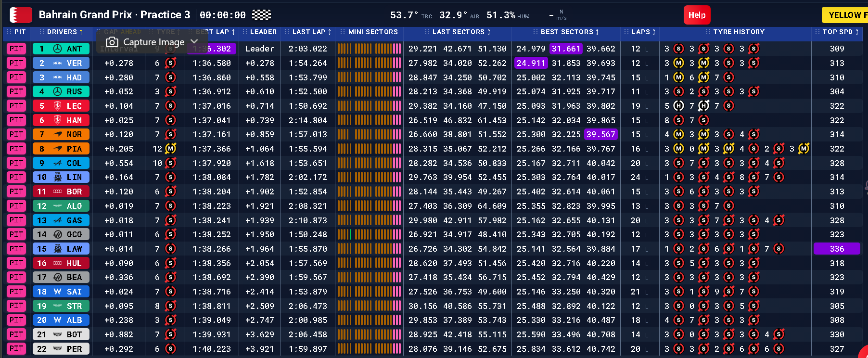Click the purple 24.911 best sector cell
The image size is (868, 358).
[531, 63]
